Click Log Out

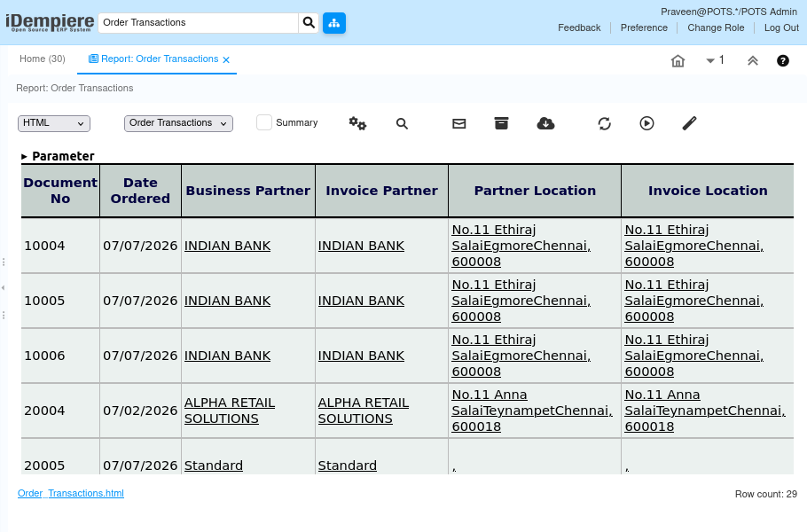[781, 27]
